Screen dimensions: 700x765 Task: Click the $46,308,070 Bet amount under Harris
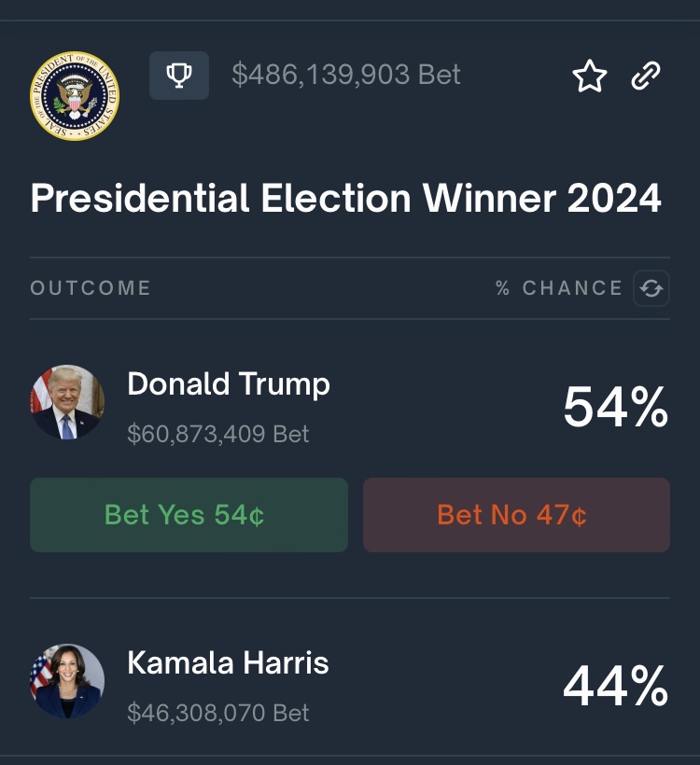point(218,714)
